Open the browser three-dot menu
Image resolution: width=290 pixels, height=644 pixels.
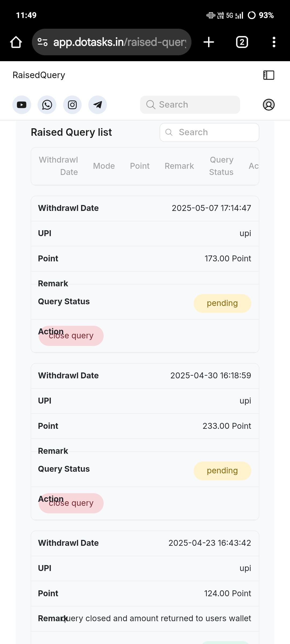pyautogui.click(x=274, y=42)
